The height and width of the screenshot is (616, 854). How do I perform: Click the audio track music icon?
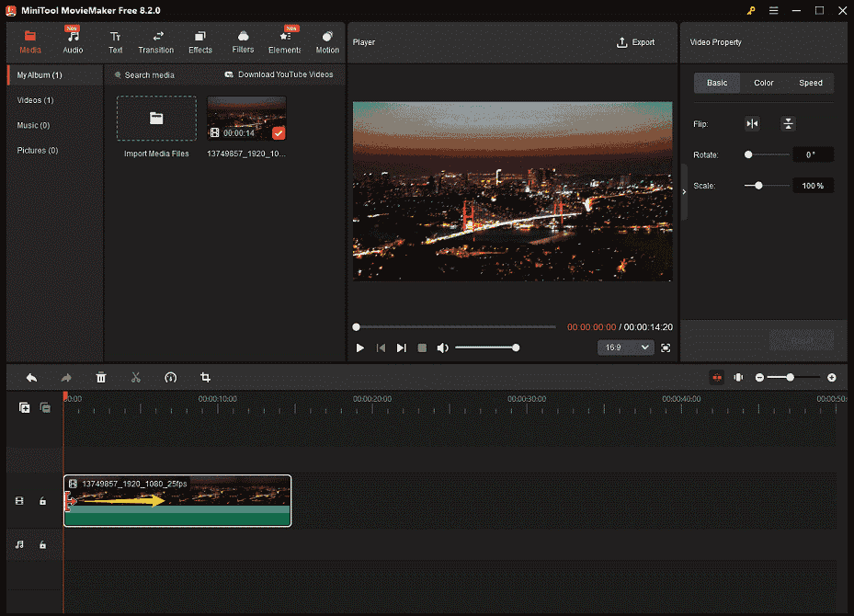(x=19, y=544)
